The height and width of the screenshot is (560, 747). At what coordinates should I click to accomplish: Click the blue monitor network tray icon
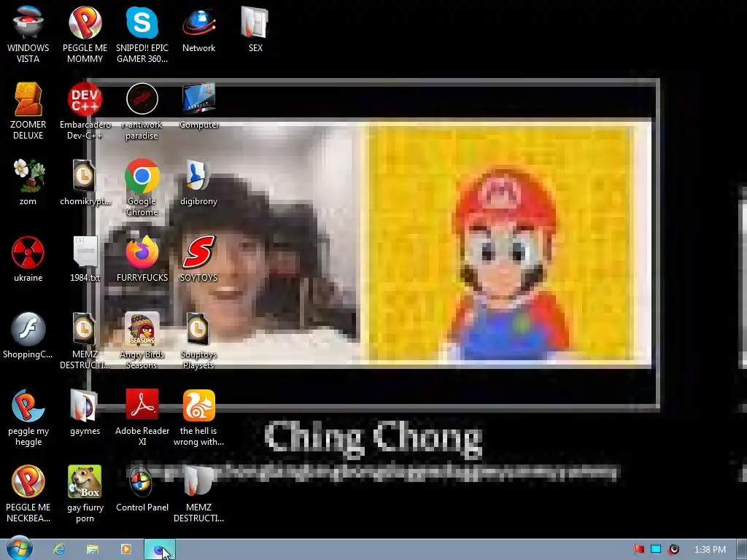click(656, 549)
